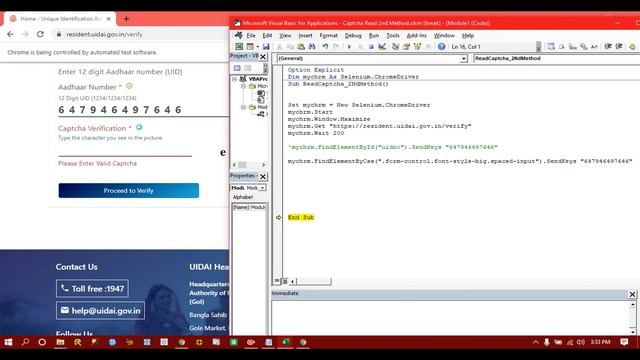This screenshot has width=640, height=360.
Task: Click the Aadhaar number input field
Action: coord(143,109)
